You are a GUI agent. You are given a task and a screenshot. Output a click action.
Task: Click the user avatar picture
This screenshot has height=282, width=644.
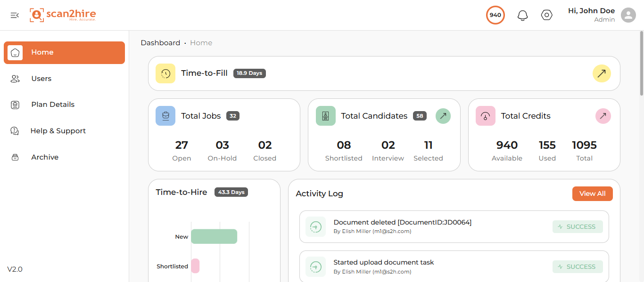click(x=628, y=15)
